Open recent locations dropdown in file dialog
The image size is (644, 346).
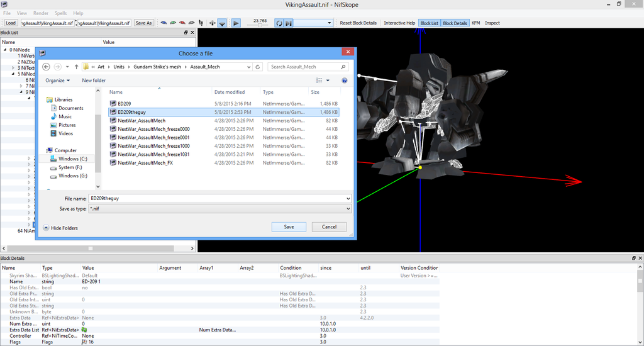(67, 67)
